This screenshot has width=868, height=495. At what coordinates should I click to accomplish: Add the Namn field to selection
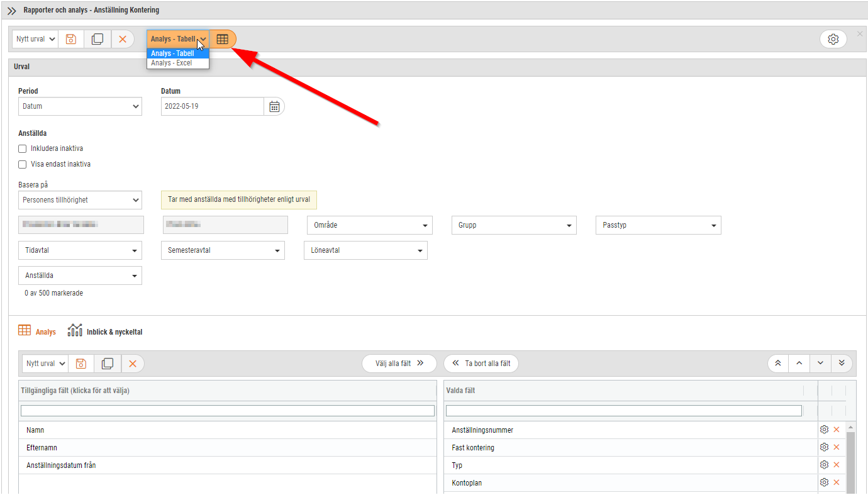coord(228,430)
